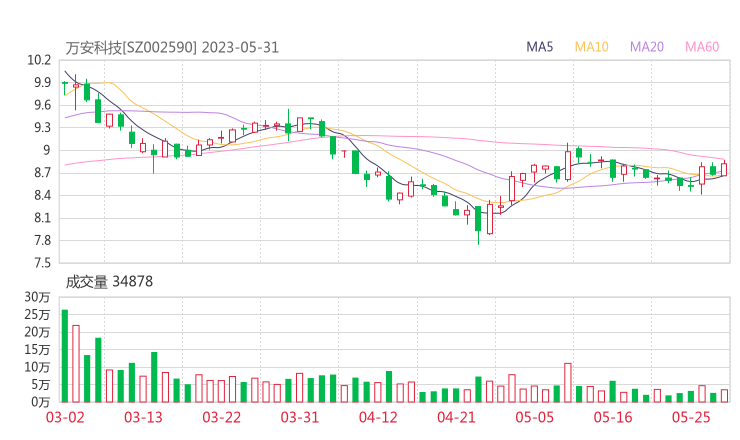
Task: Click the 20万 volume axis label
Action: coord(37,332)
